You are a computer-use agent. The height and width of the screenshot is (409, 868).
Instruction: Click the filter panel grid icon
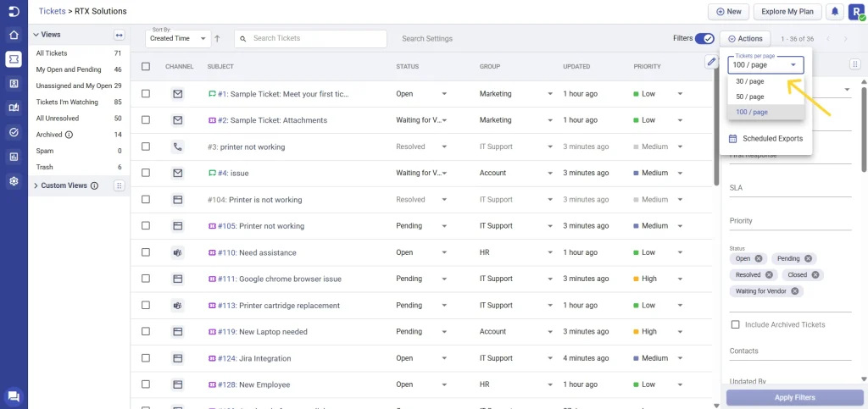[855, 64]
